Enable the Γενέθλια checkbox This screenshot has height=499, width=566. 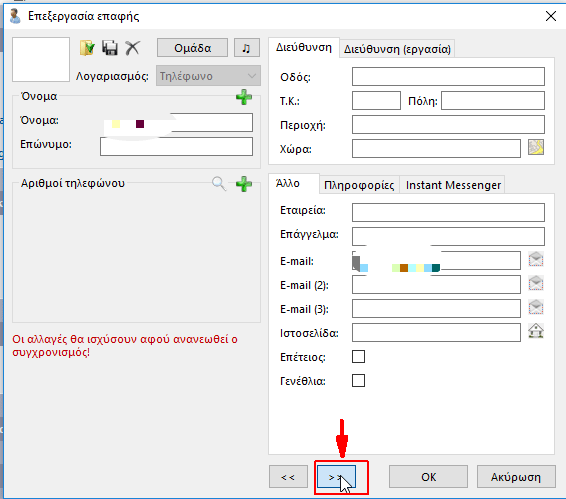coord(358,381)
